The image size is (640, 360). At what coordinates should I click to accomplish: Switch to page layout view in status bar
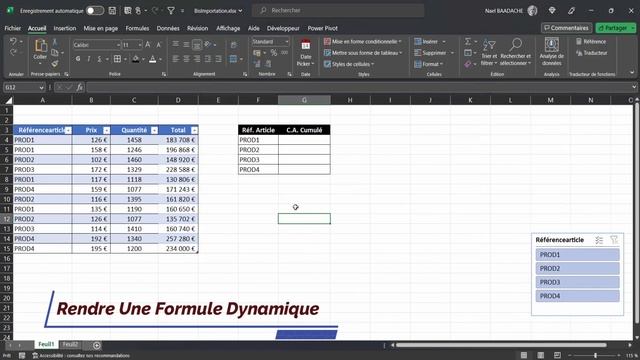pyautogui.click(x=540, y=355)
